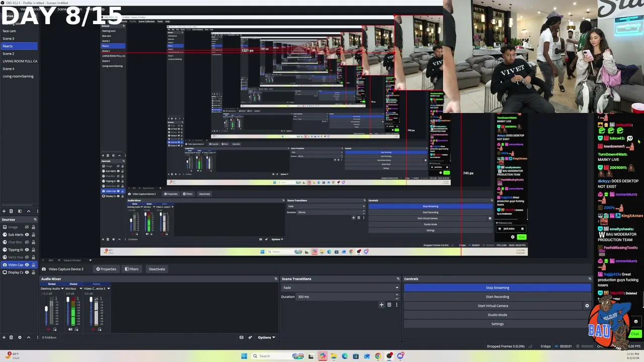Open advanced audio properties icon
The image size is (644, 362).
pyautogui.click(x=250, y=337)
